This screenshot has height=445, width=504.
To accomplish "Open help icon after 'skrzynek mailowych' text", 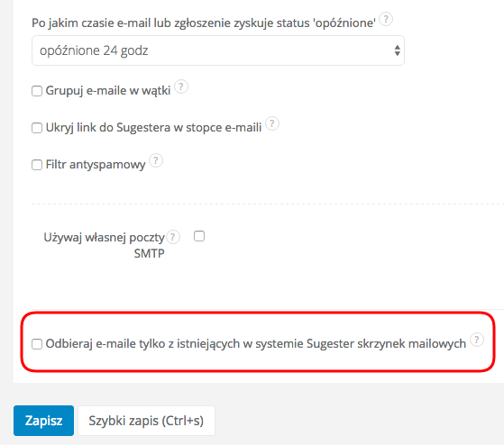I will (x=477, y=340).
